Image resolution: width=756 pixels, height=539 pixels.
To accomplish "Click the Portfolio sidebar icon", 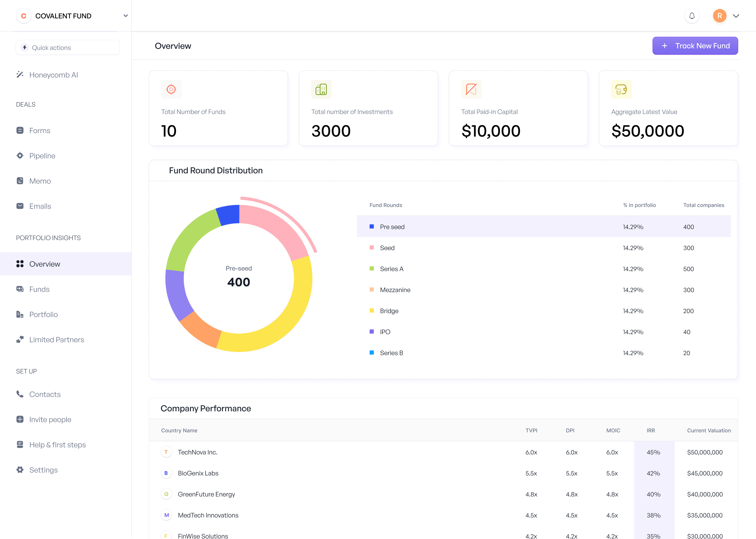I will click(x=20, y=314).
